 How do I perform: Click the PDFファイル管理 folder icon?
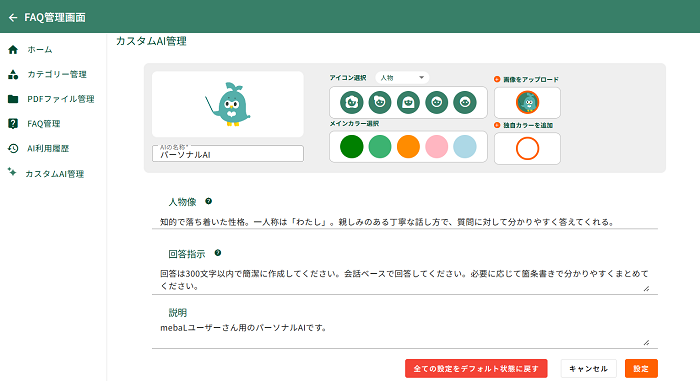point(13,99)
